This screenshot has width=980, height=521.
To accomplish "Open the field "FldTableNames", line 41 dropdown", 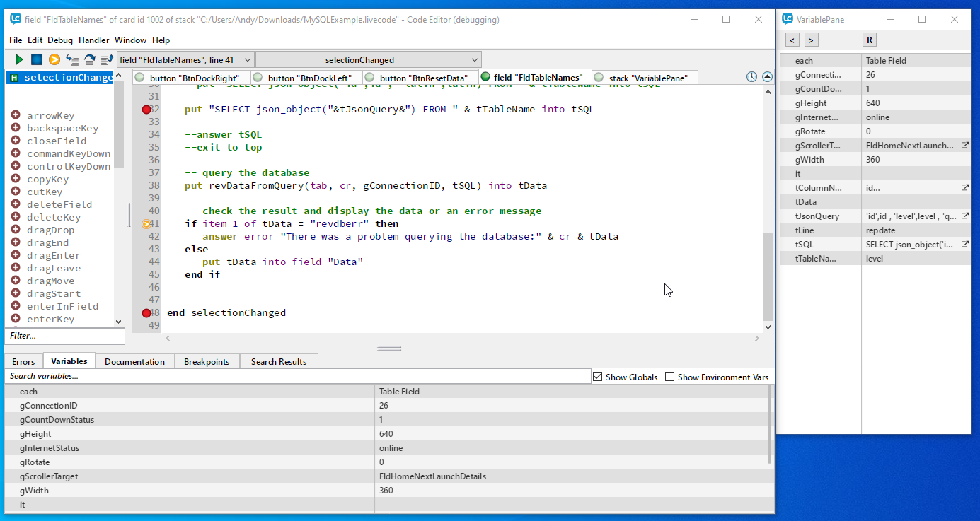I will 185,60.
